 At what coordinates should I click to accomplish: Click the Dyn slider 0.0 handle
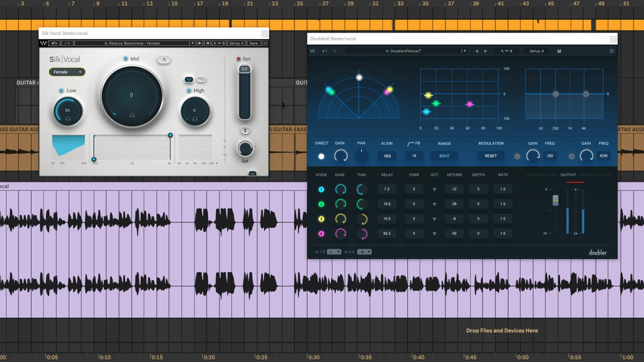pyautogui.click(x=245, y=69)
